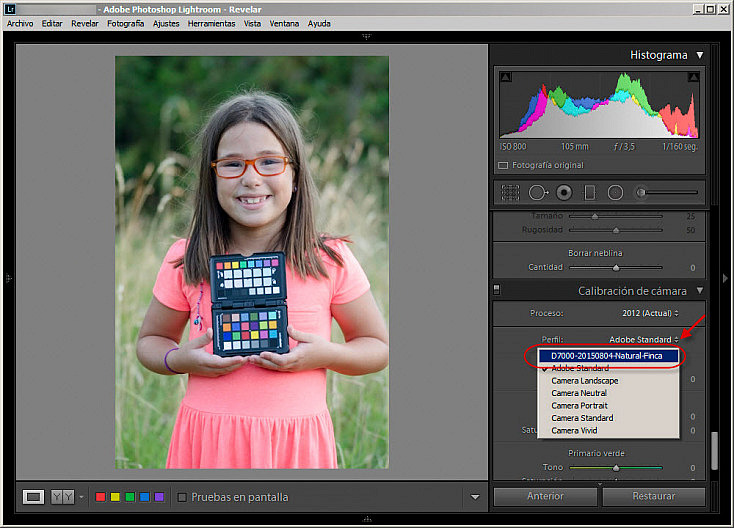The image size is (734, 528).
Task: Select the Crop Overlay tool
Action: [510, 192]
